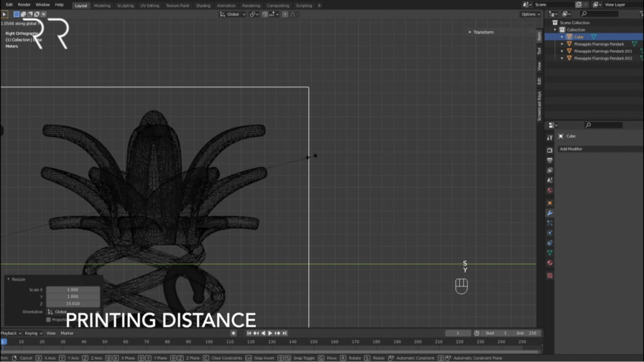644x362 pixels.
Task: Open the pivot point dropdown
Action: (254, 14)
